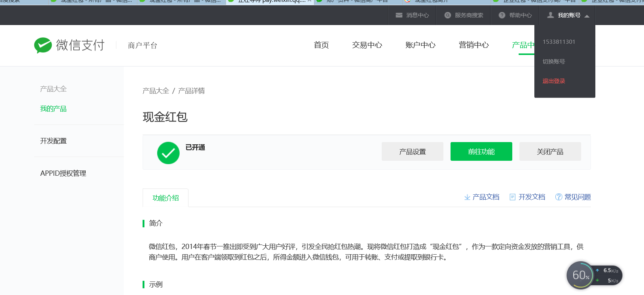Open the 产品中心 navigation item
The width and height of the screenshot is (644, 295).
click(x=523, y=45)
